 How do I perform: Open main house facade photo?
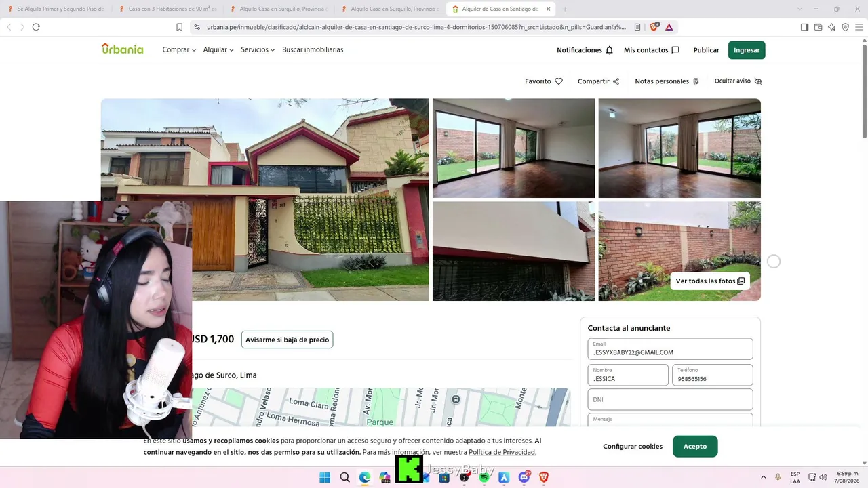tap(264, 199)
